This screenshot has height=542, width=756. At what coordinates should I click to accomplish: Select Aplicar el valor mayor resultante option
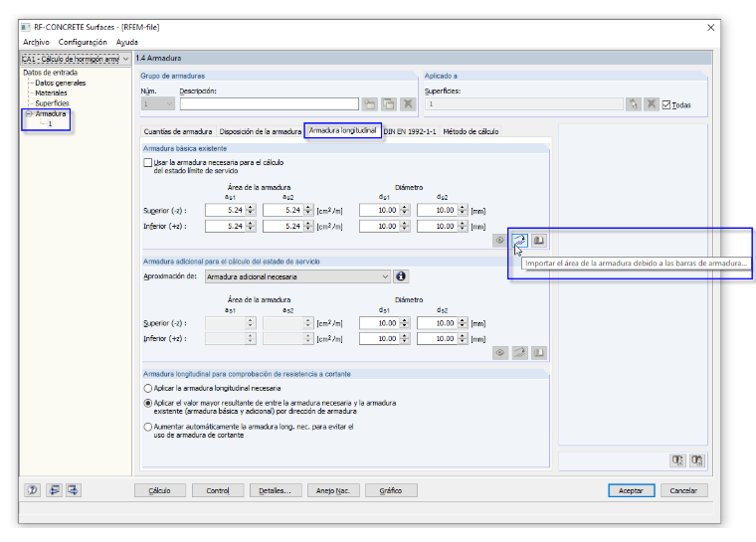(x=148, y=403)
